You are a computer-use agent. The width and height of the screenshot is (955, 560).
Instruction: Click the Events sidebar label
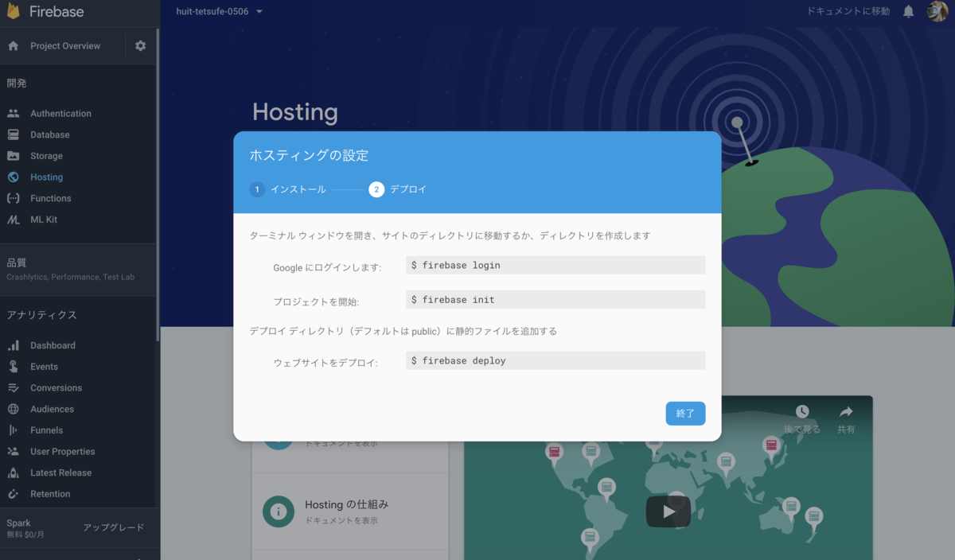(44, 367)
